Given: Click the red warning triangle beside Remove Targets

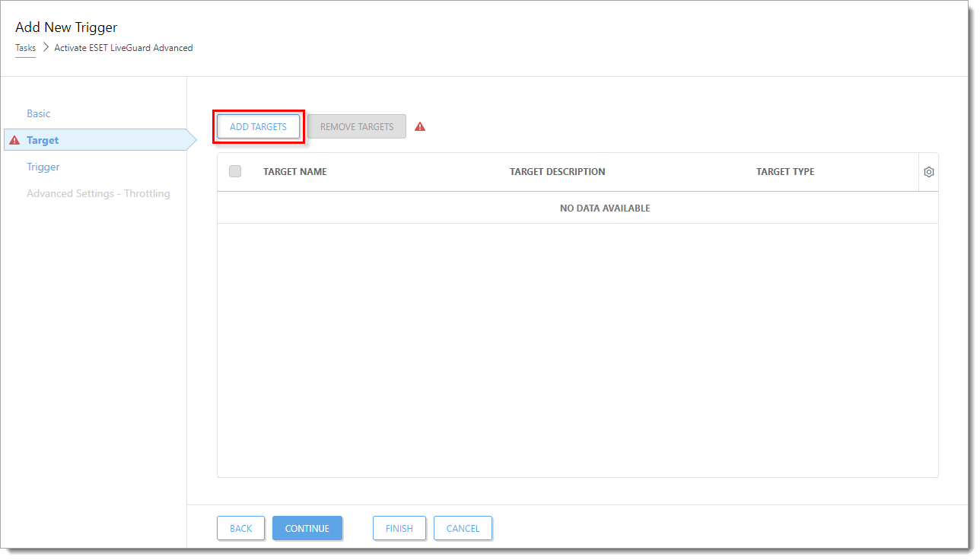Looking at the screenshot, I should 420,127.
